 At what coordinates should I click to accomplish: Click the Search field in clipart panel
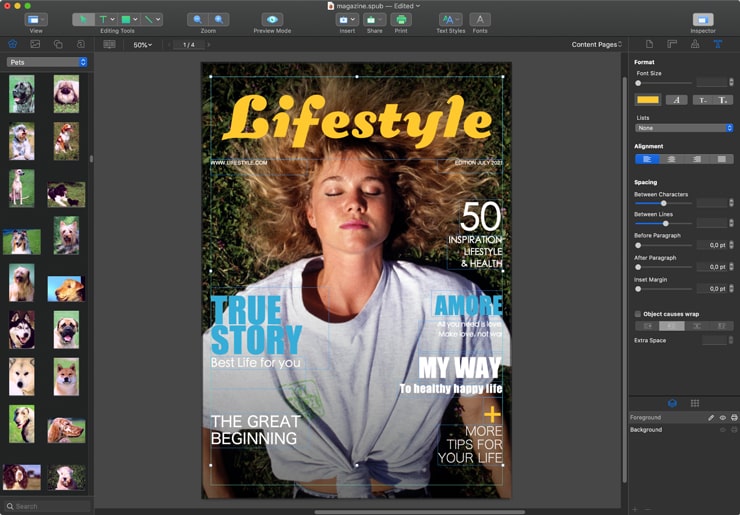(46, 506)
